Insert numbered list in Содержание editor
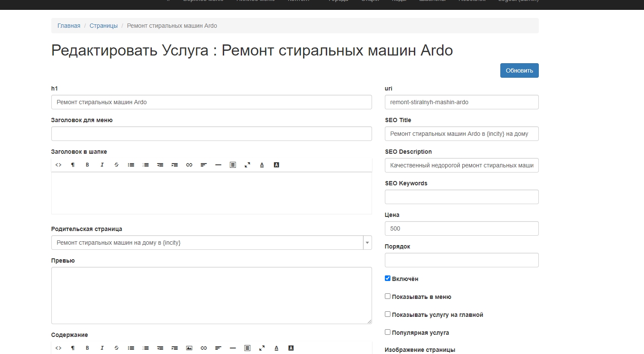Image resolution: width=644 pixels, height=354 pixels. pyautogui.click(x=146, y=348)
